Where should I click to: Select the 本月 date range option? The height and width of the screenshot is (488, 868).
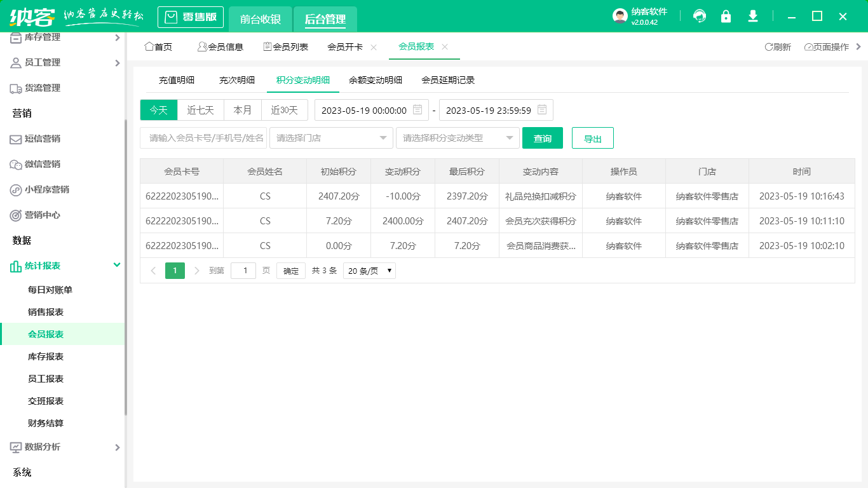(243, 110)
